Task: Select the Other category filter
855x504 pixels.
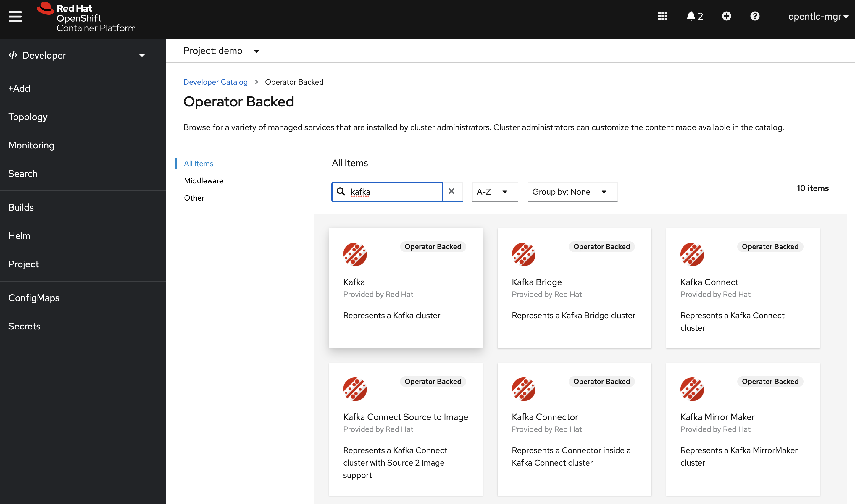Action: tap(194, 197)
